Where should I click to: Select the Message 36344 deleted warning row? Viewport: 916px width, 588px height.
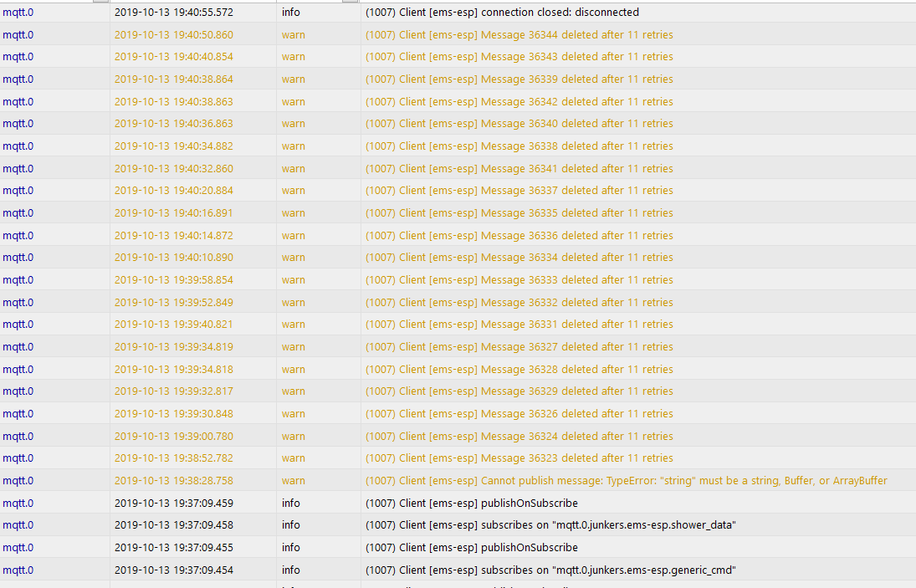(x=458, y=34)
